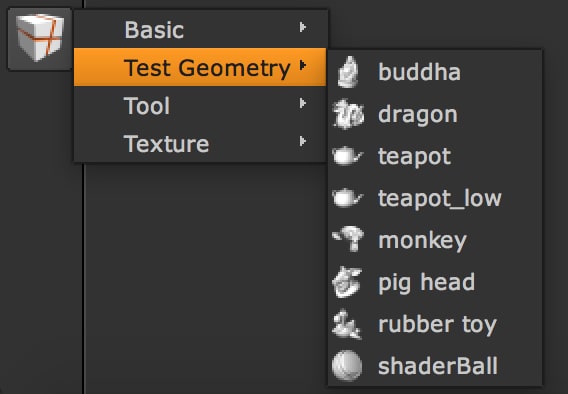
Task: Expand the Tool submenu arrow
Action: (x=303, y=104)
